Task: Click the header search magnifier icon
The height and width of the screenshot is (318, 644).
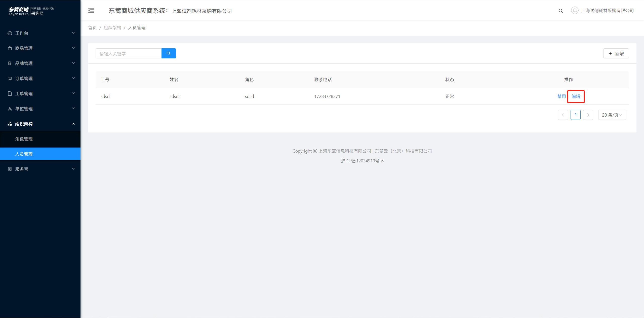Action: (x=561, y=11)
